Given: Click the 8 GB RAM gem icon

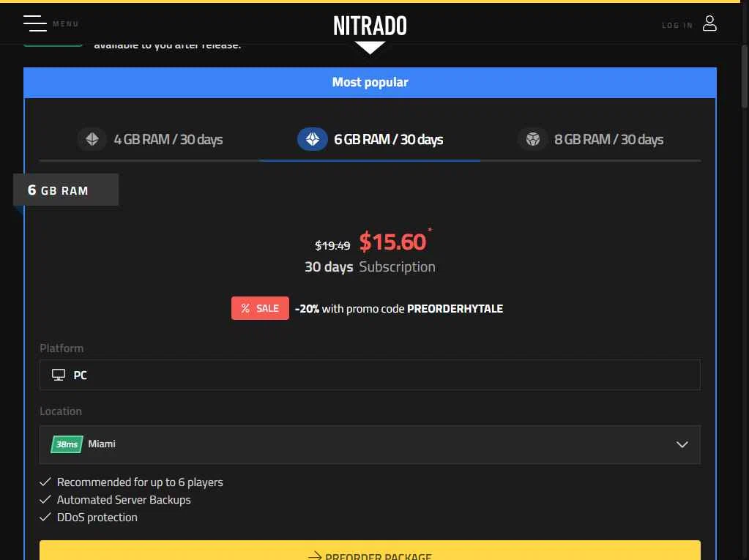Looking at the screenshot, I should pyautogui.click(x=532, y=139).
